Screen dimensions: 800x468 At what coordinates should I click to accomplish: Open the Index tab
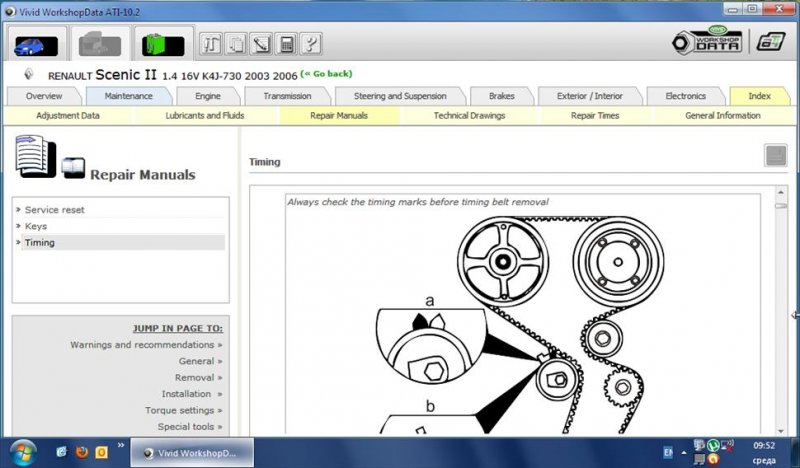pos(759,96)
